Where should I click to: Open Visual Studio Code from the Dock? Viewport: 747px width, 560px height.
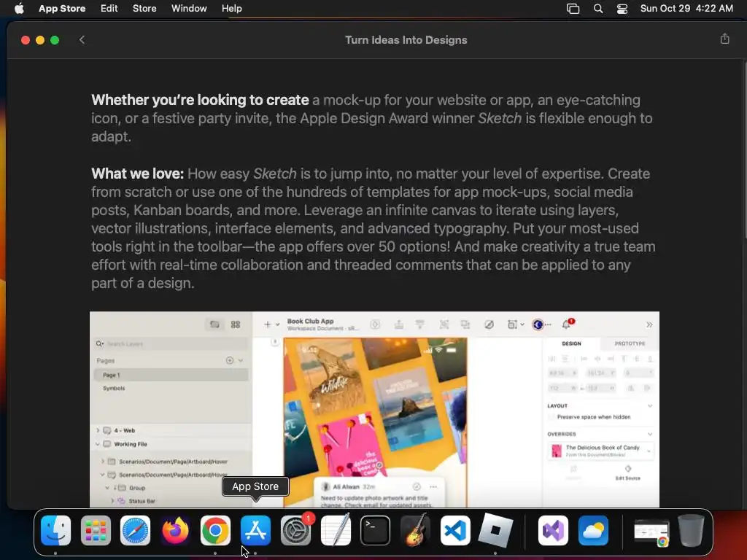point(455,530)
